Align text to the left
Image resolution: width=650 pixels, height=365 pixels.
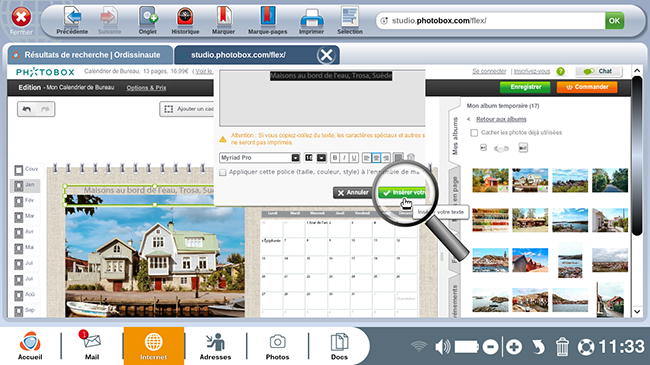point(366,158)
